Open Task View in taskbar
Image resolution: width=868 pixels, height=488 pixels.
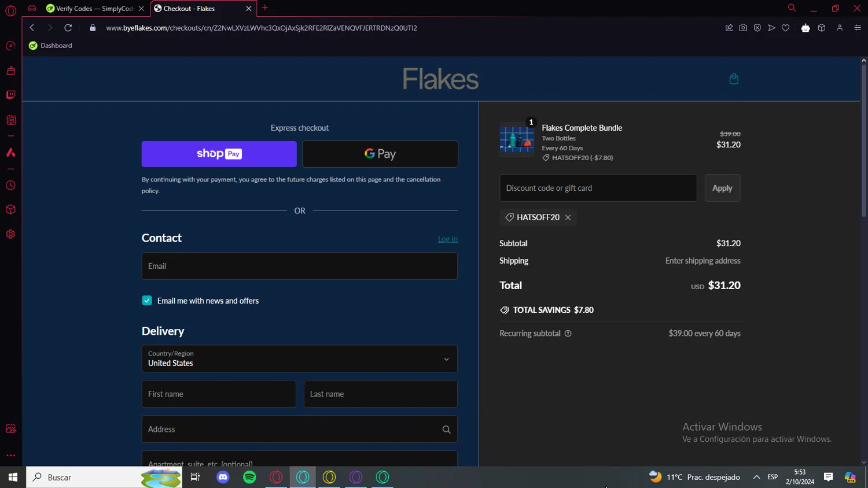click(x=195, y=477)
